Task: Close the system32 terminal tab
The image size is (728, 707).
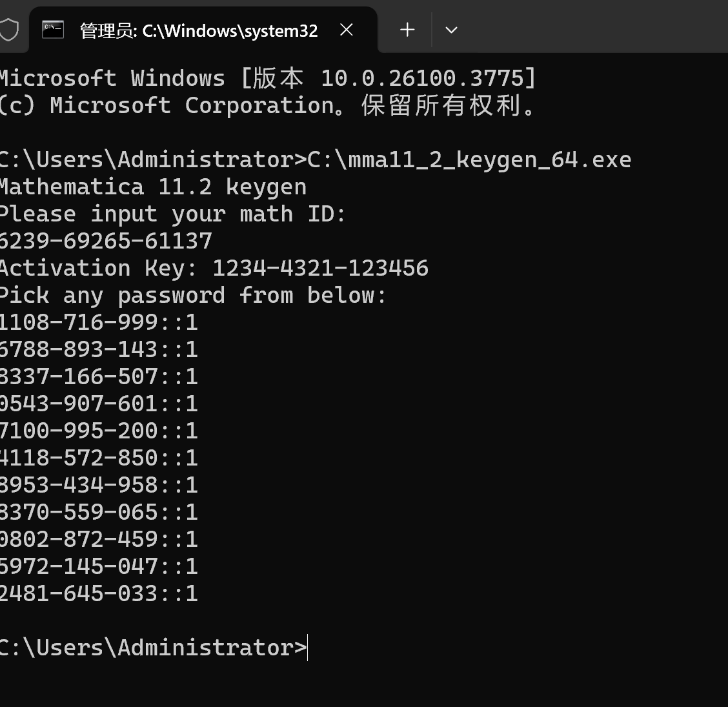Action: click(x=347, y=30)
